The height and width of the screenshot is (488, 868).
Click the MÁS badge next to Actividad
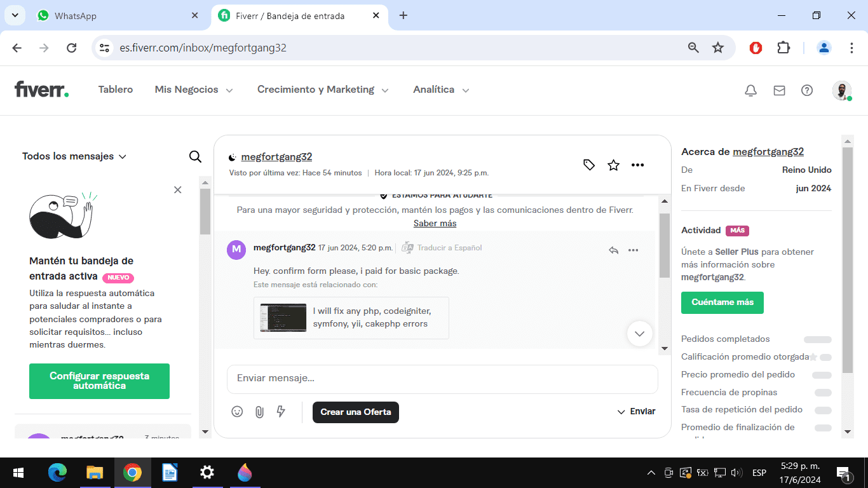[x=737, y=231]
